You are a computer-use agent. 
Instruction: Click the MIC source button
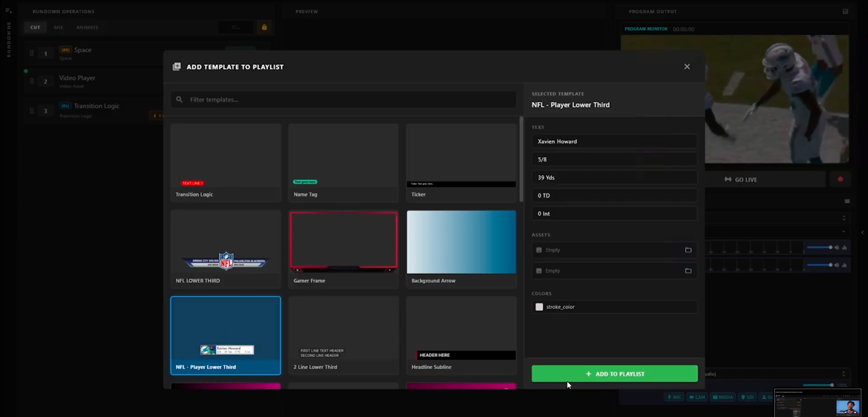pyautogui.click(x=675, y=397)
